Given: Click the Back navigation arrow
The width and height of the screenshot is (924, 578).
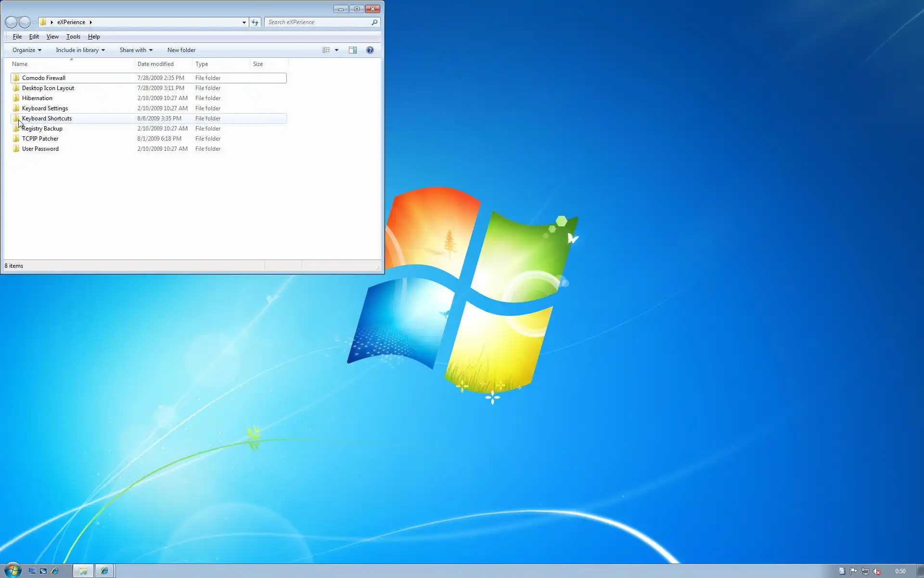Looking at the screenshot, I should click(x=11, y=22).
